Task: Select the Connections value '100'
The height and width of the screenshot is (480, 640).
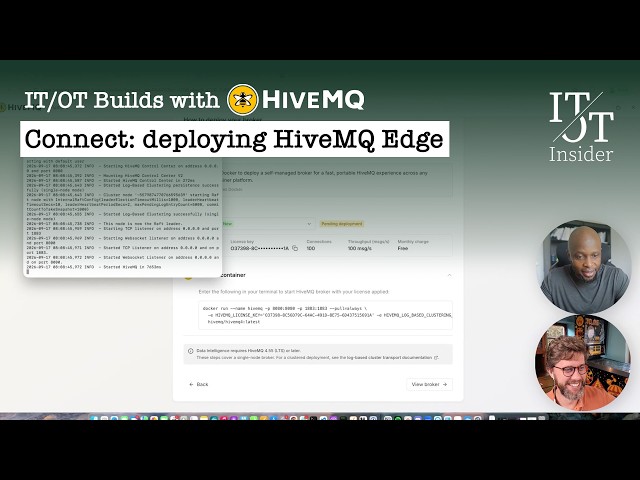Action: [311, 248]
